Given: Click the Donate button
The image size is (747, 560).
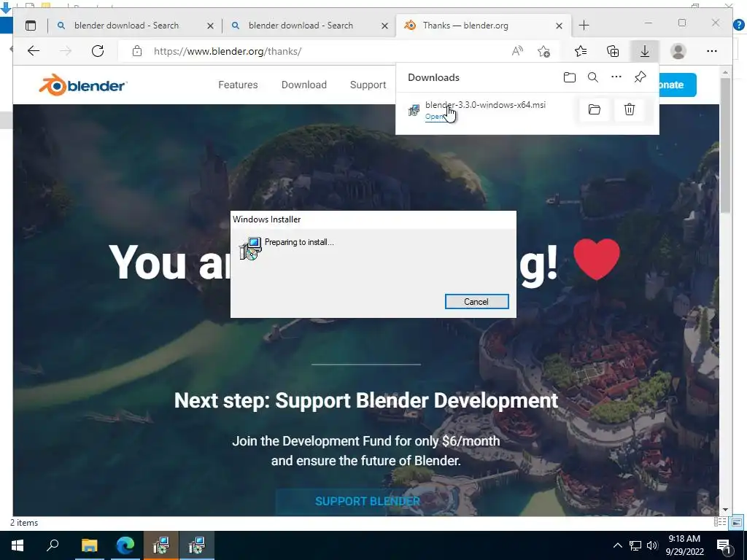Looking at the screenshot, I should point(678,85).
